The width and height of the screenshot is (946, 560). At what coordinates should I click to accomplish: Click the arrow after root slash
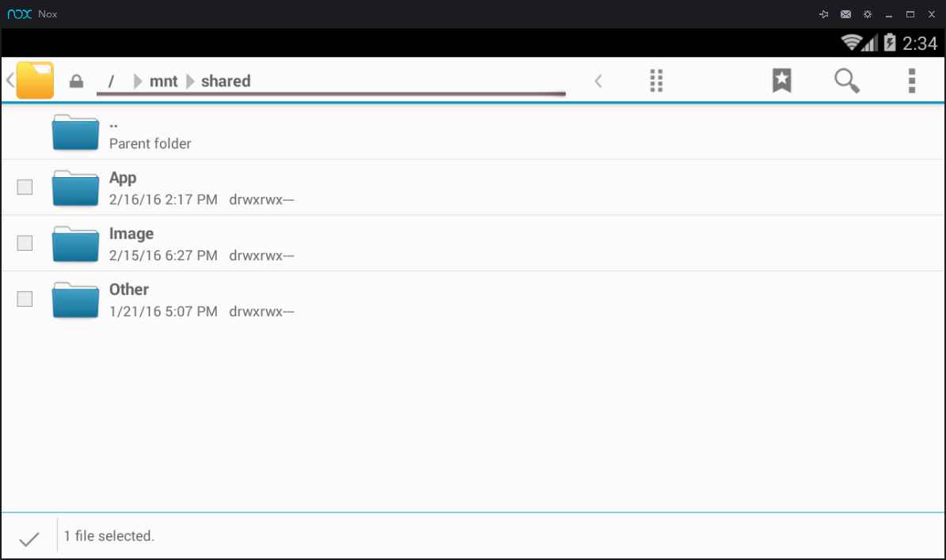pos(138,81)
